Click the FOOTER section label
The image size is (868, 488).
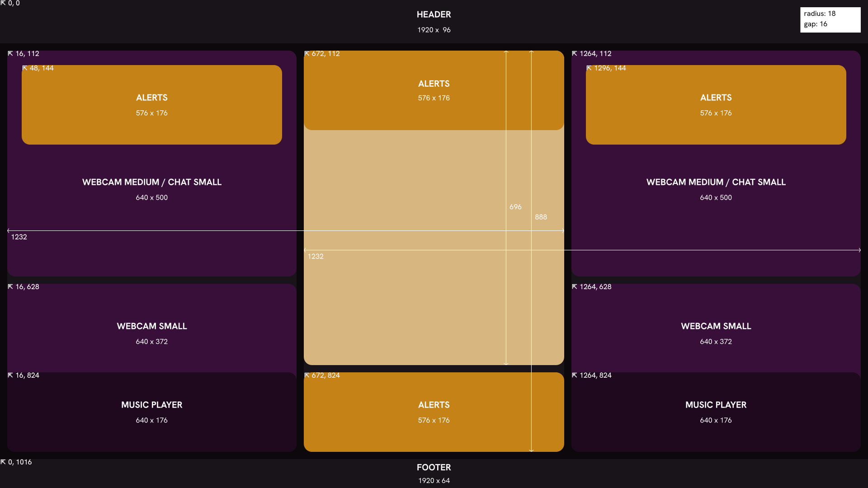tap(434, 467)
